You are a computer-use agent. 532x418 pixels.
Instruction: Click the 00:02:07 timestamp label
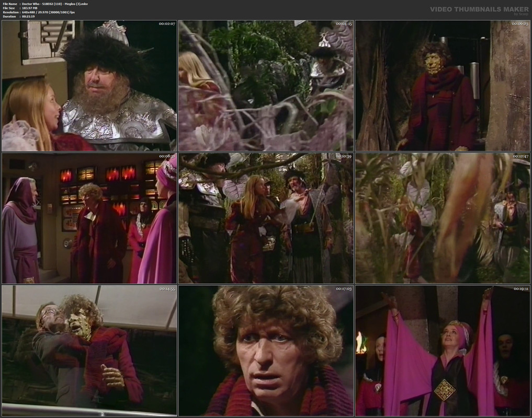167,24
